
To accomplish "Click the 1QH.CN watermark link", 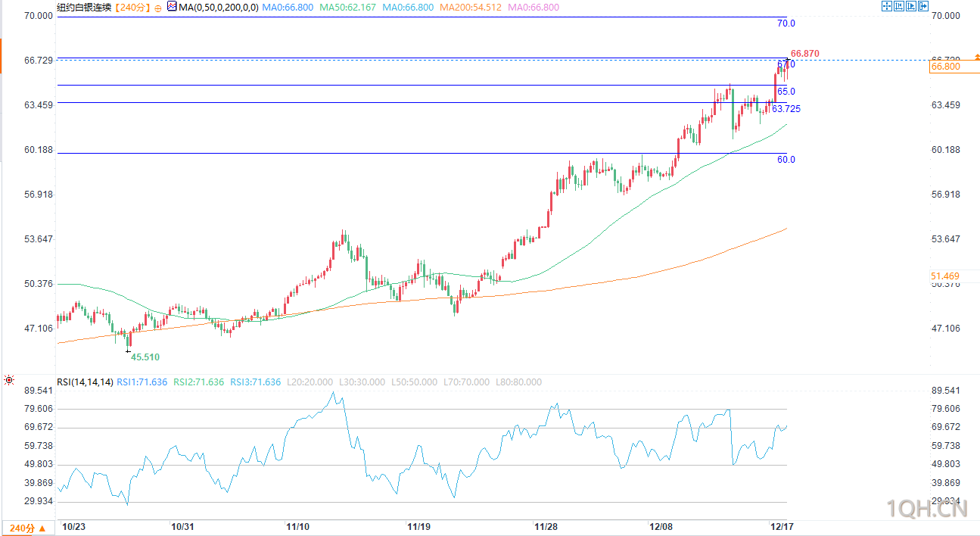I will click(926, 509).
